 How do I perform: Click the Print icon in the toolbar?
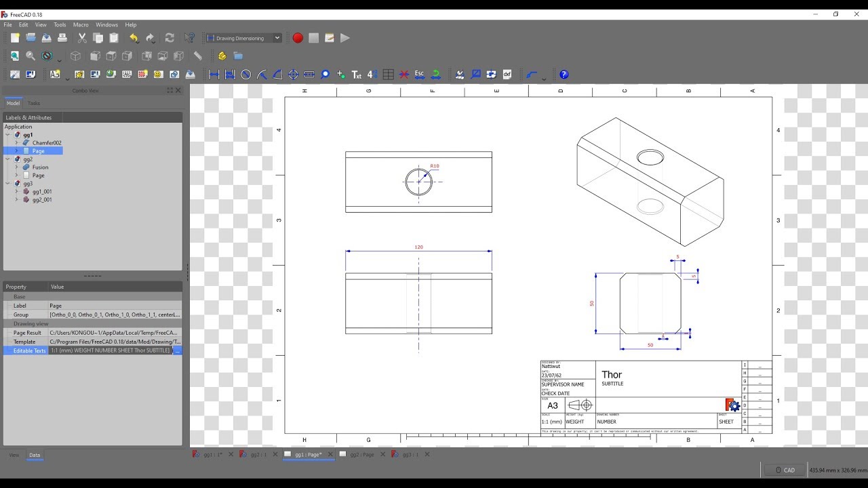click(x=62, y=38)
